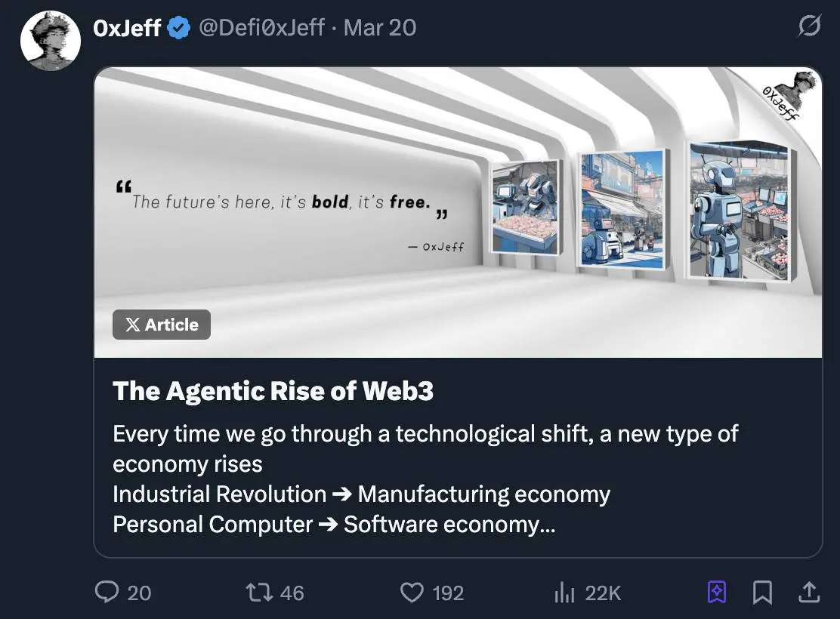Click the purple bookmark-plus extension icon
Viewport: 840px width, 619px height.
[717, 593]
